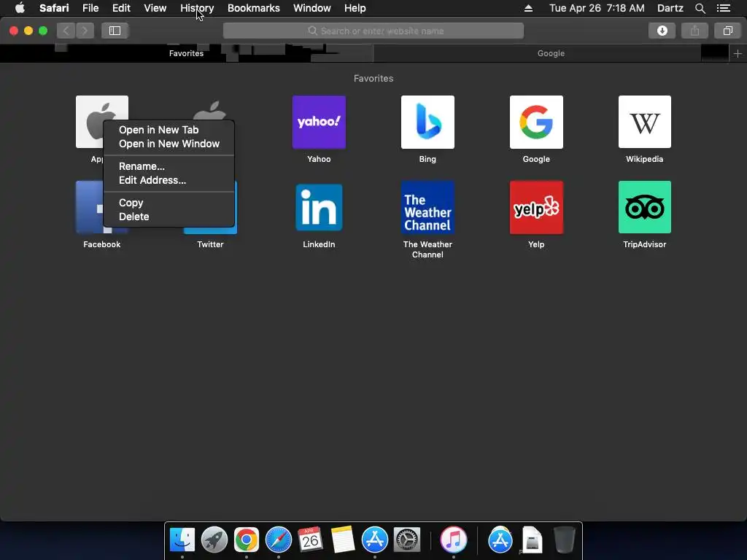747x560 pixels.
Task: Open iTunes music icon in Dock
Action: click(x=454, y=540)
